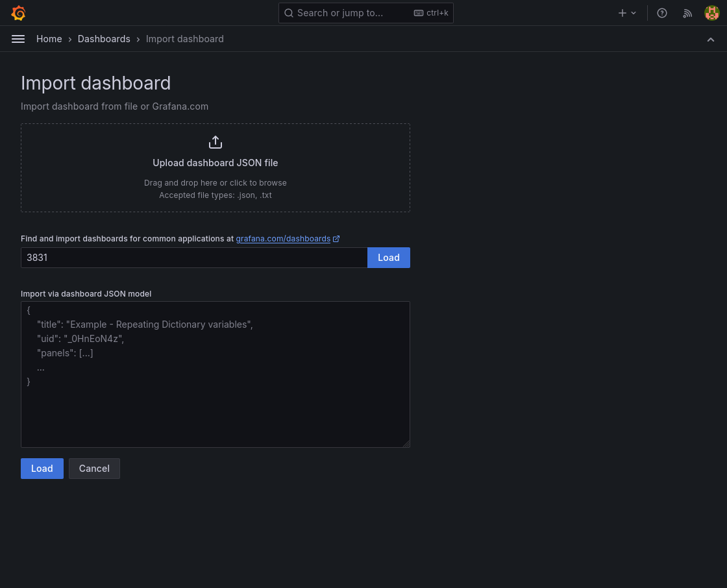Cancel the dashboard import

(94, 469)
